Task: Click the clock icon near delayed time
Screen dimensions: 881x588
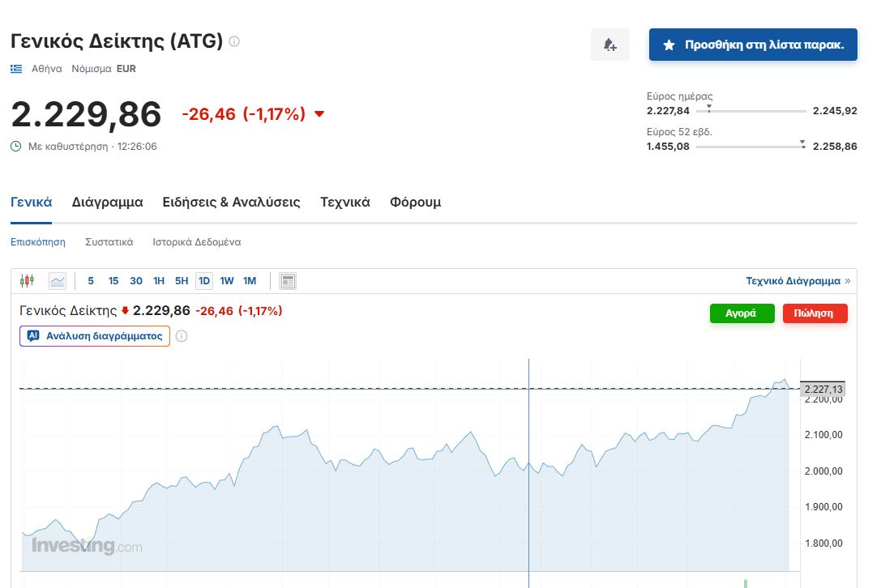Action: (x=15, y=147)
